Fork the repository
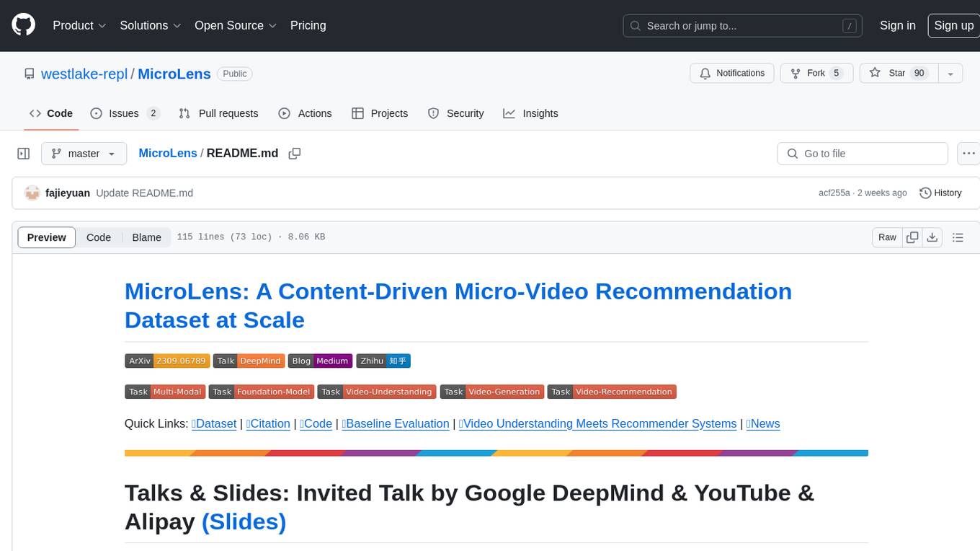Viewport: 980px width, 551px height. [x=817, y=74]
